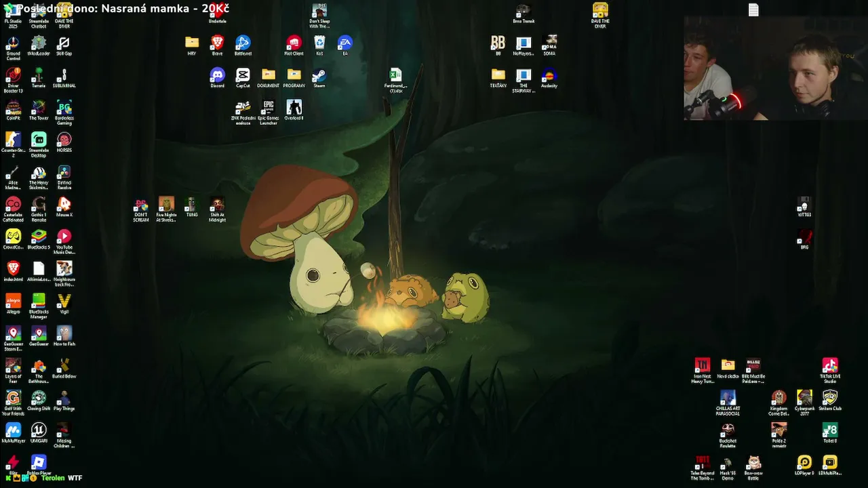Select the YouTube Music Desktop icon

64,243
